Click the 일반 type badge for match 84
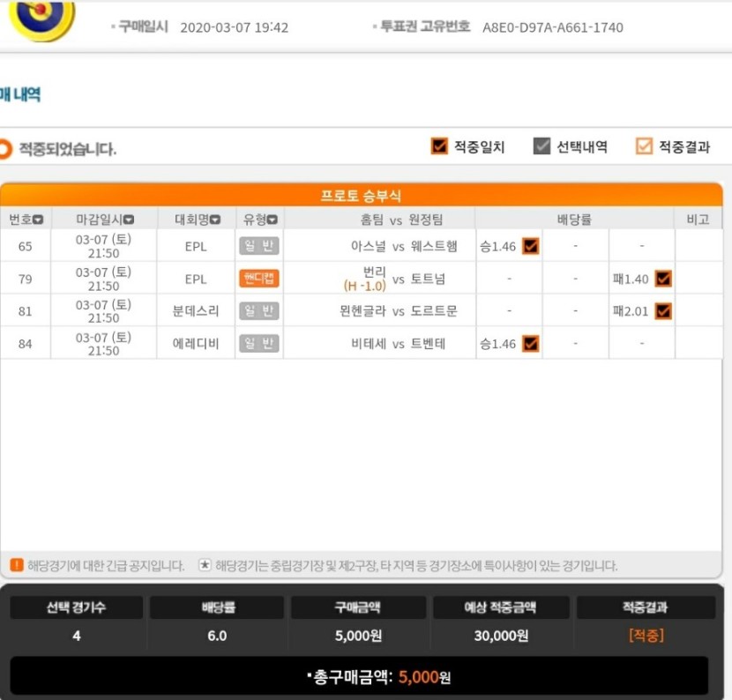Viewport: 732px width, 700px height. coord(259,344)
